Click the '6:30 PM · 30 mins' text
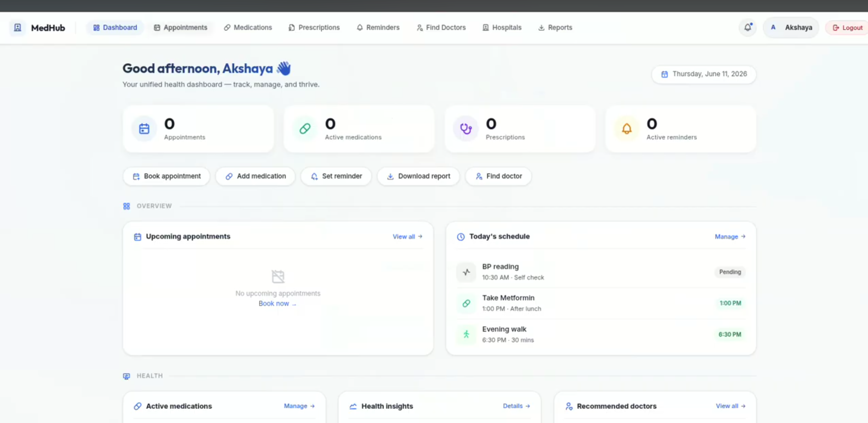Viewport: 868px width, 423px height. point(508,340)
